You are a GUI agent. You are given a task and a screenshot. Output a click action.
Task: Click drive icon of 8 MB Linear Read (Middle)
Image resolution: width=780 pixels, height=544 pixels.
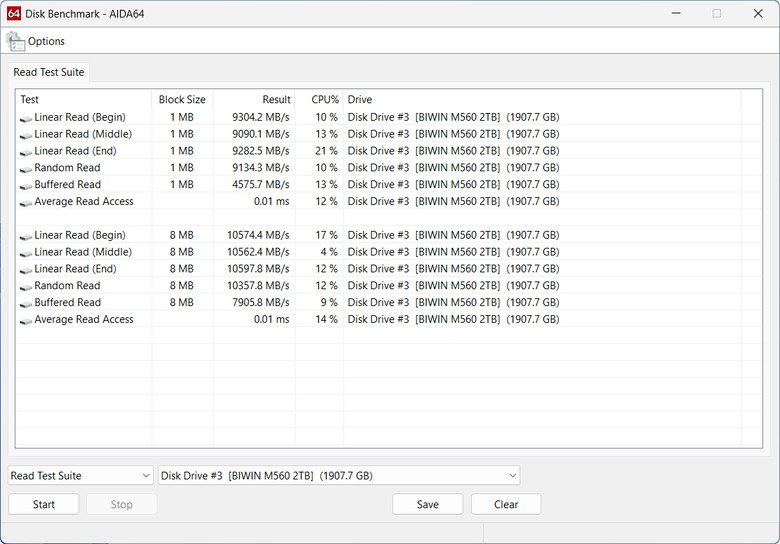(x=26, y=254)
